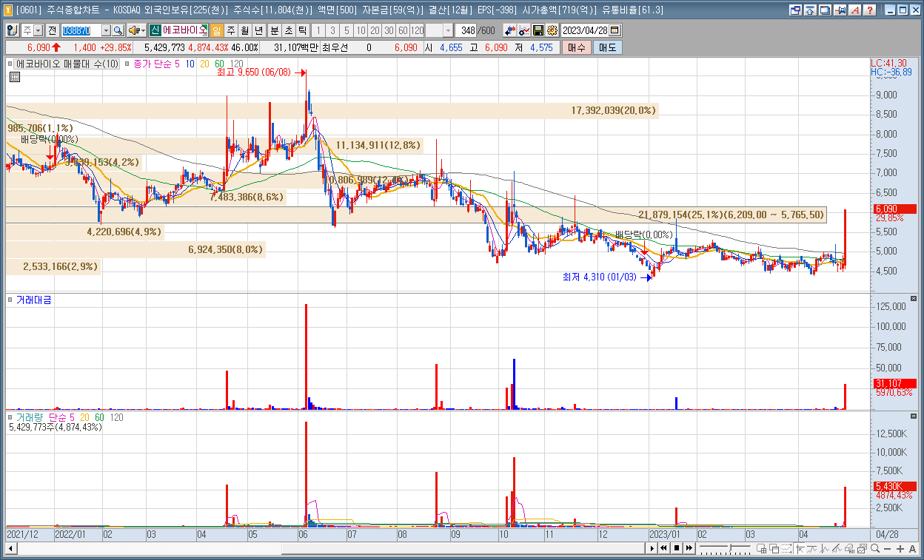Switch to the second 초 chart
Image resolution: width=924 pixels, height=560 pixels.
(x=288, y=30)
